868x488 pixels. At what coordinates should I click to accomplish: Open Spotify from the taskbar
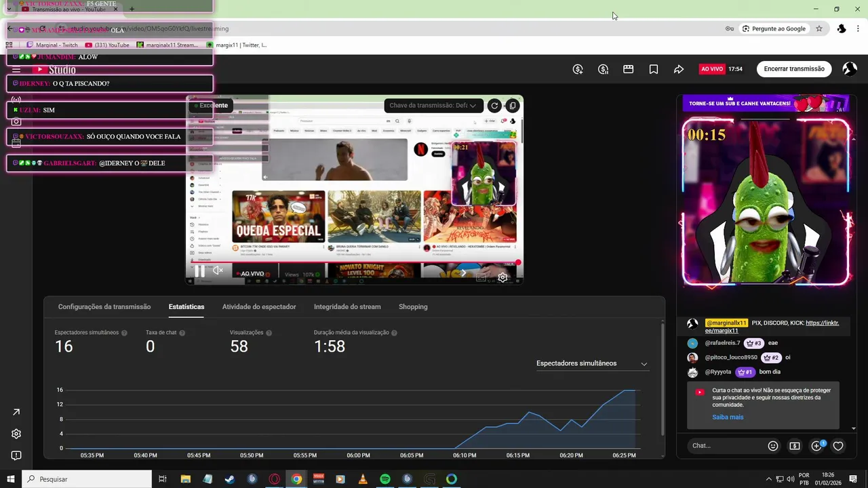(385, 479)
